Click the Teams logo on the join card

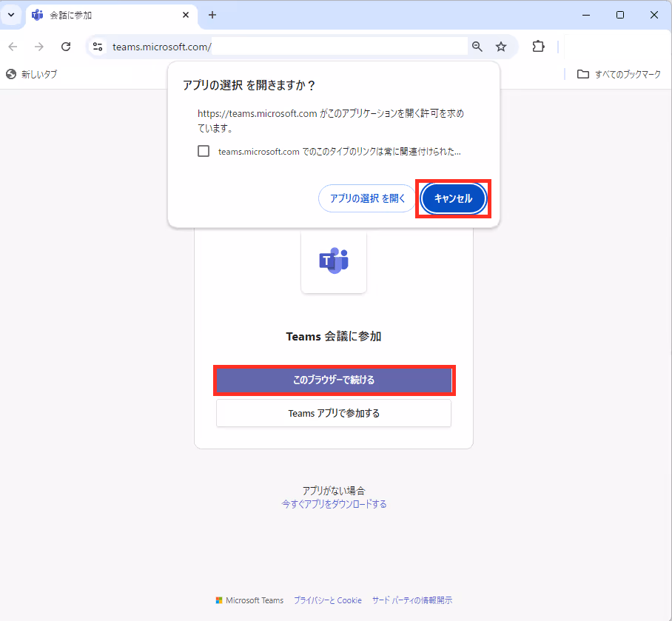tap(334, 261)
